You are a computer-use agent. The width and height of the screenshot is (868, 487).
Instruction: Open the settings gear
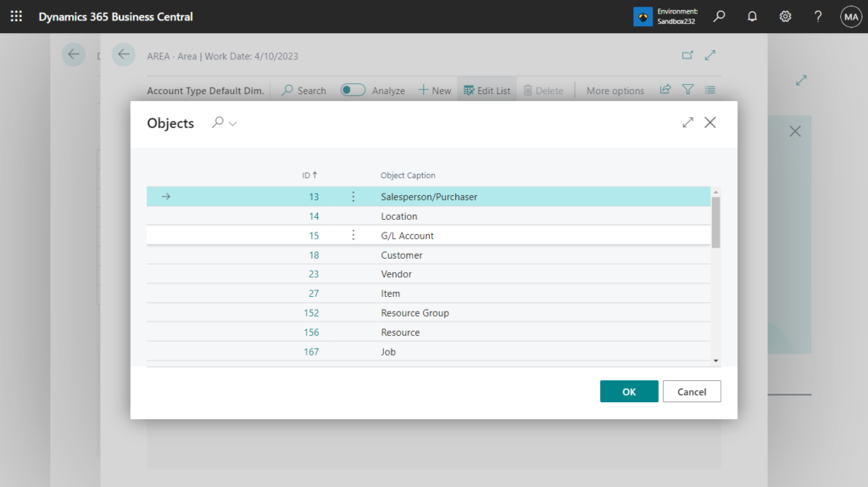click(x=785, y=16)
